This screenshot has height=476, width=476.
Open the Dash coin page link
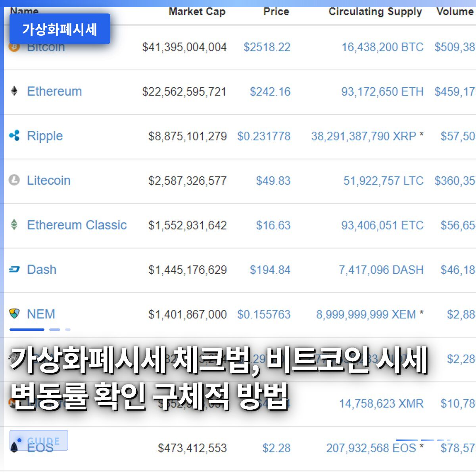pos(42,269)
